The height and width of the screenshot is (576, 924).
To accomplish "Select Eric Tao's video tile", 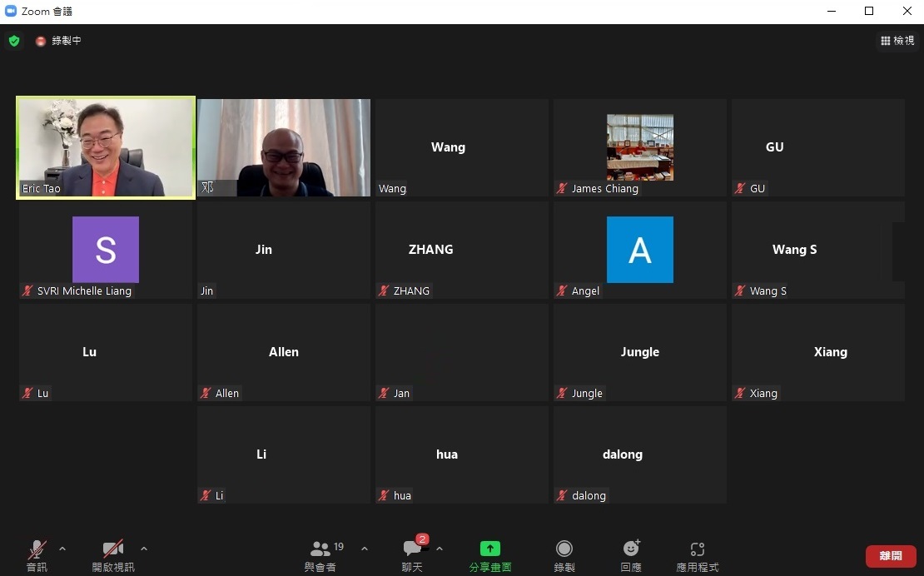I will pos(106,147).
